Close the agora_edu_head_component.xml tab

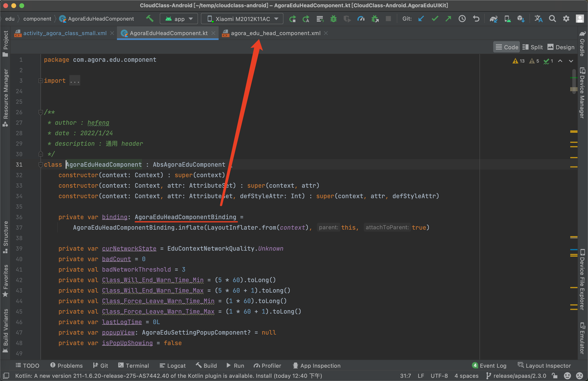pyautogui.click(x=326, y=33)
